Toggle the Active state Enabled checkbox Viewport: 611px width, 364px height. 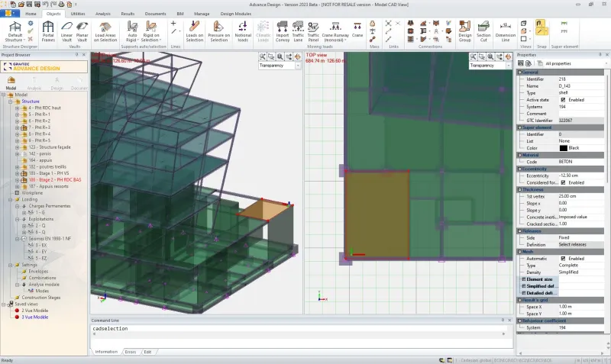(x=563, y=100)
